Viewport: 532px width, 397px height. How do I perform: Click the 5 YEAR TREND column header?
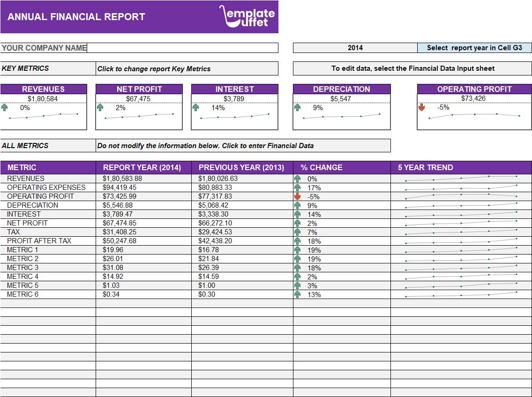click(x=461, y=168)
